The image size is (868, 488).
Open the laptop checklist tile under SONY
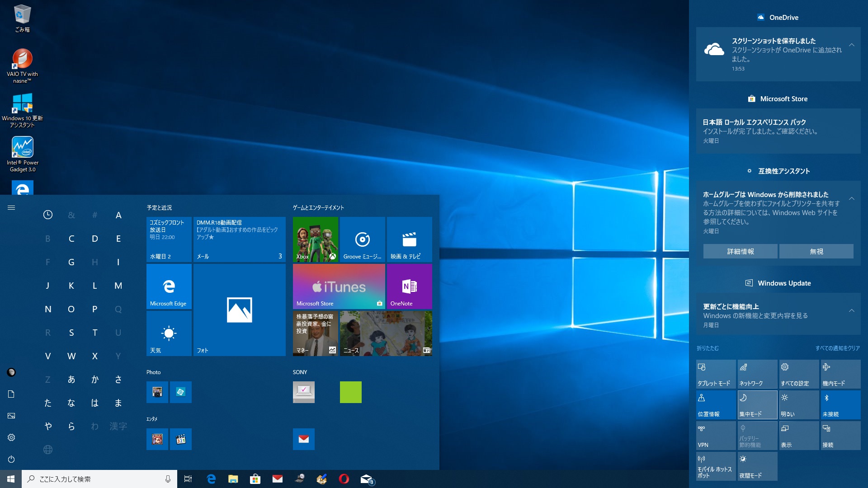point(303,392)
